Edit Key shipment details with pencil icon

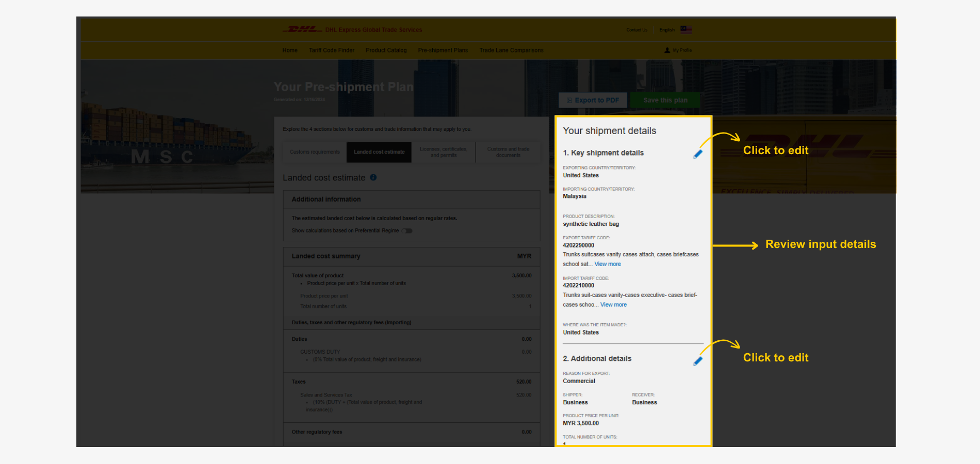pos(698,154)
